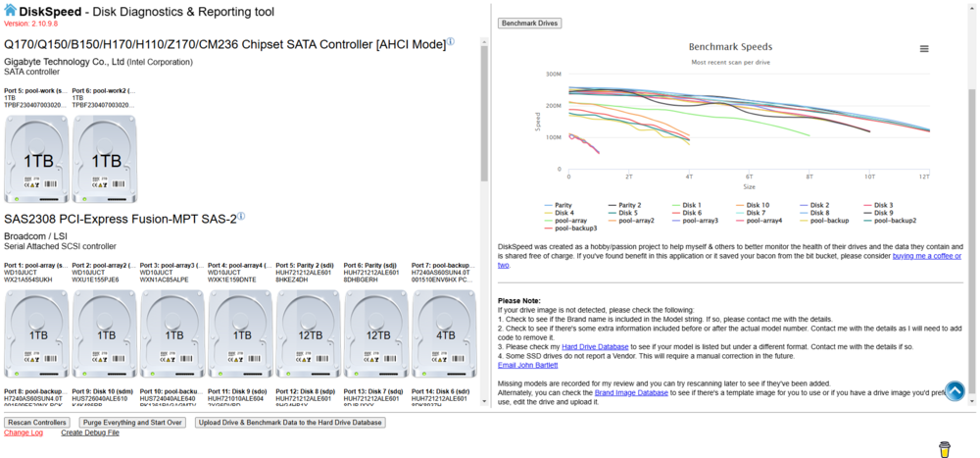The image size is (980, 458).
Task: Hide the pool-array2 legend series
Action: click(631, 221)
